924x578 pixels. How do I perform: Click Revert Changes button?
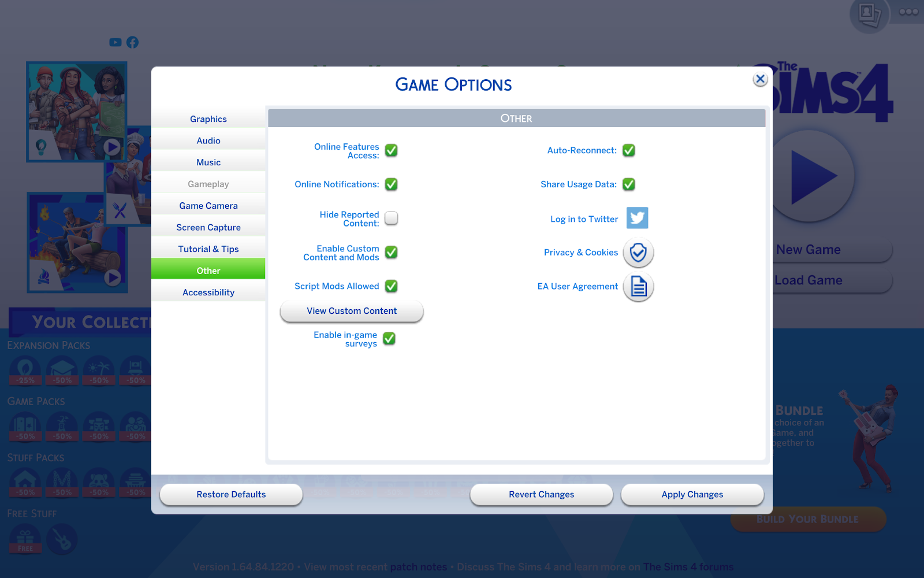[x=542, y=494]
